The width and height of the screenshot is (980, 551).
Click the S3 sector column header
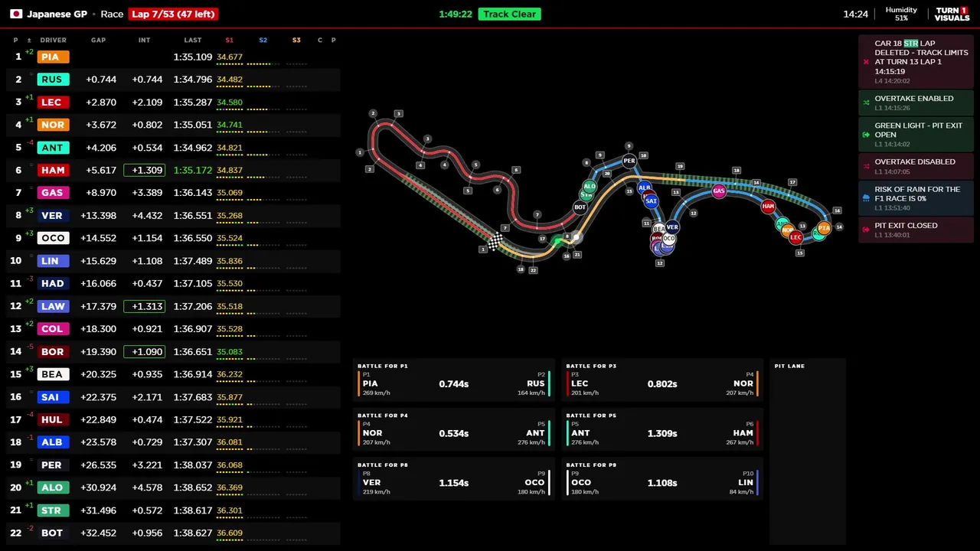(296, 40)
